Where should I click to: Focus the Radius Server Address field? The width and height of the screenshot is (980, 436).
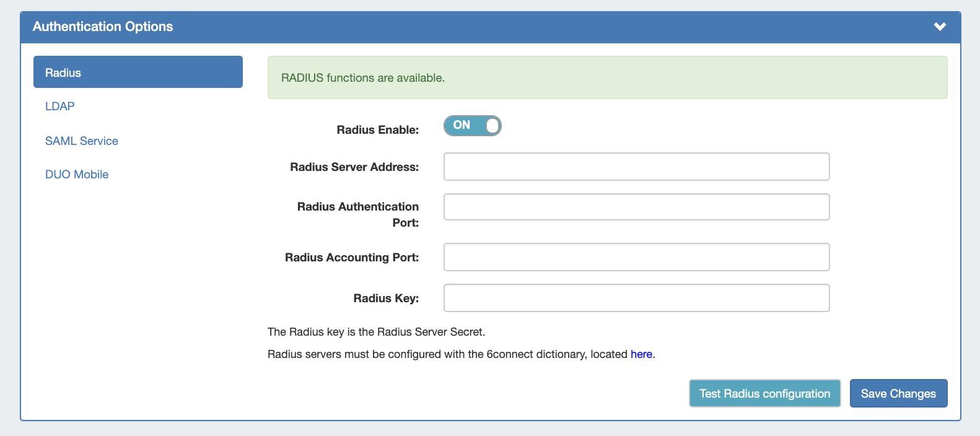[636, 167]
